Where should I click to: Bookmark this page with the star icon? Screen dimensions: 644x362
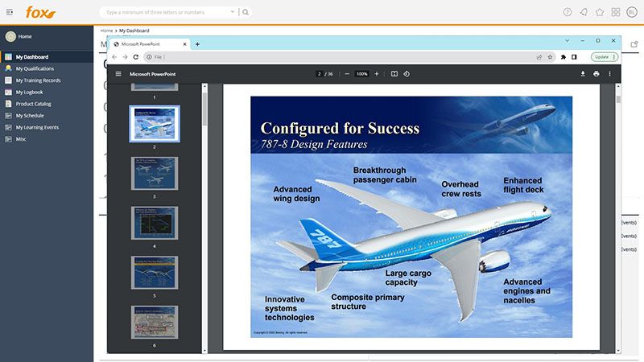[x=551, y=57]
